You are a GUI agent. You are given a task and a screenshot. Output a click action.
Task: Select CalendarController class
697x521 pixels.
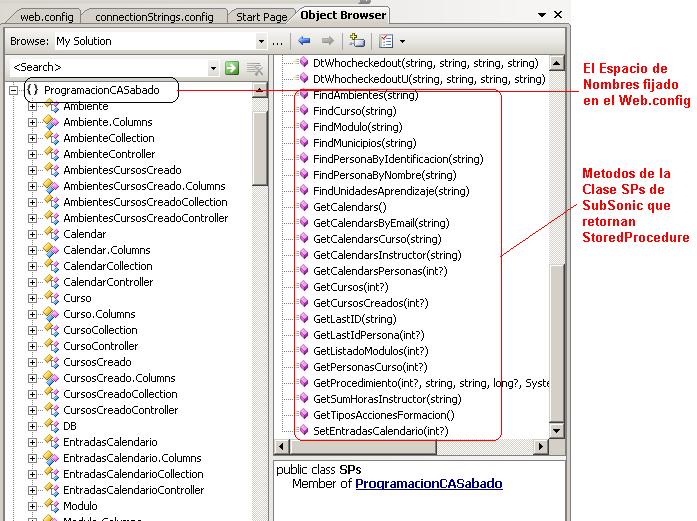coord(108,282)
